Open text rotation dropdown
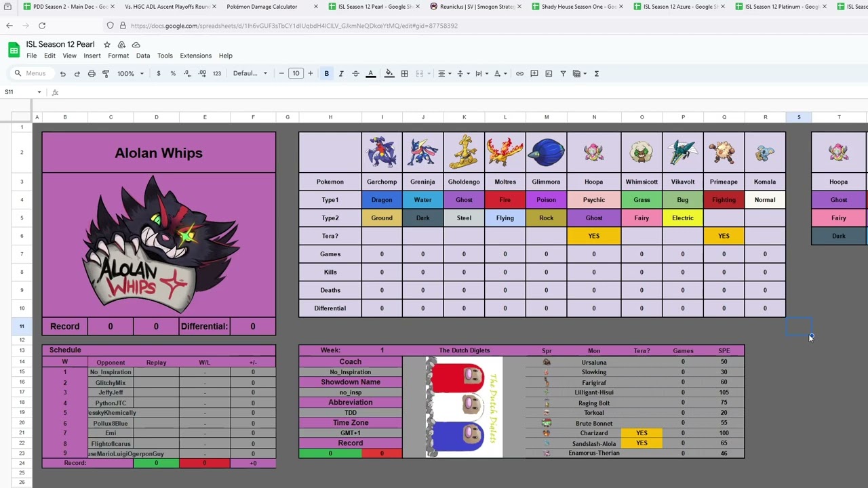 click(500, 73)
